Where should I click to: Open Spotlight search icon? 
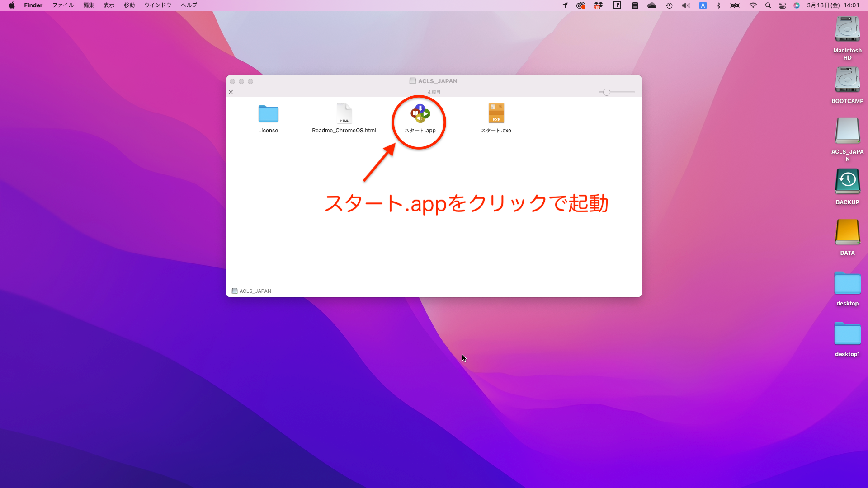tap(768, 5)
